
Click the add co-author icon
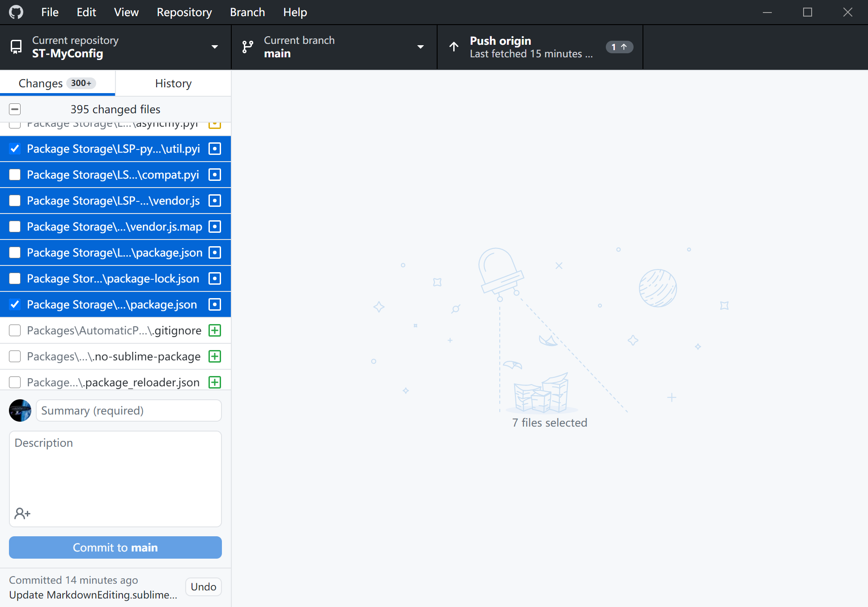coord(22,513)
